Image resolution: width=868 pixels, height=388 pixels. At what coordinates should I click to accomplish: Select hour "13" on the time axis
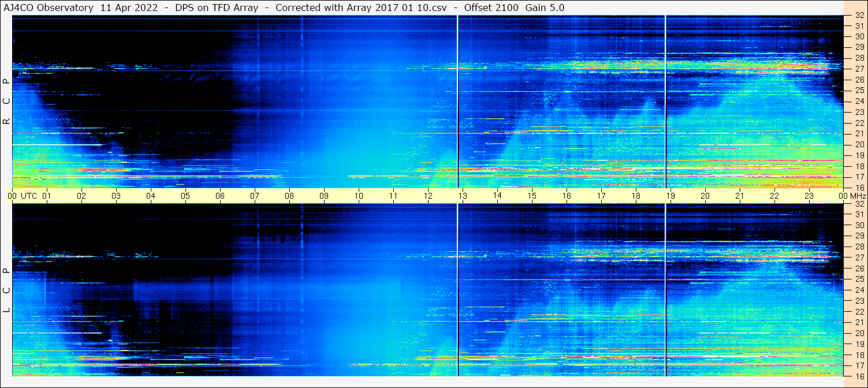click(x=463, y=196)
